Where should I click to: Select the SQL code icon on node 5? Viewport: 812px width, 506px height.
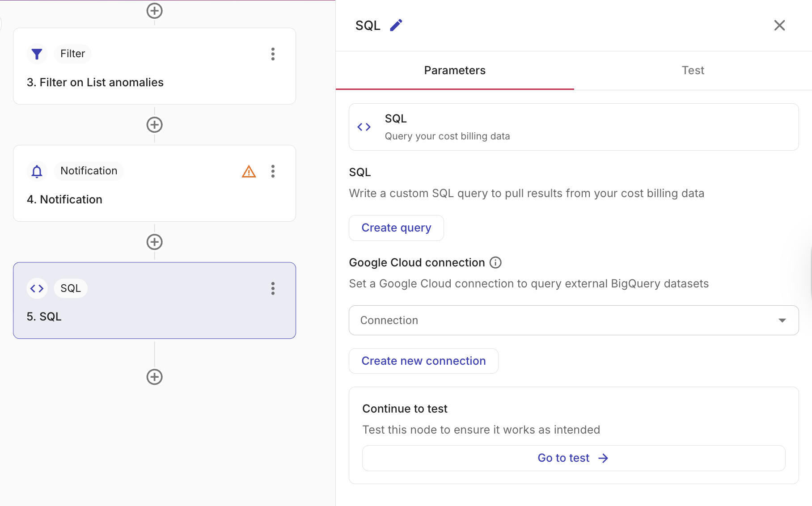pyautogui.click(x=37, y=288)
